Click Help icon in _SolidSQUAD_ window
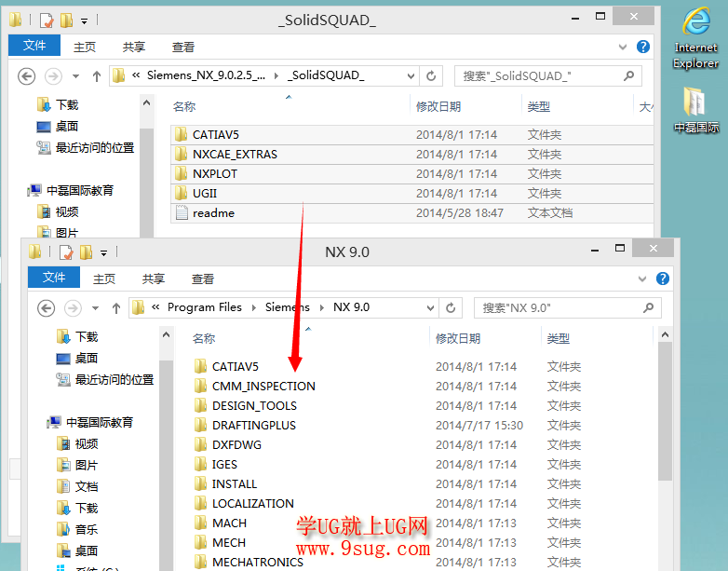Viewport: 728px width, 571px height. 643,47
